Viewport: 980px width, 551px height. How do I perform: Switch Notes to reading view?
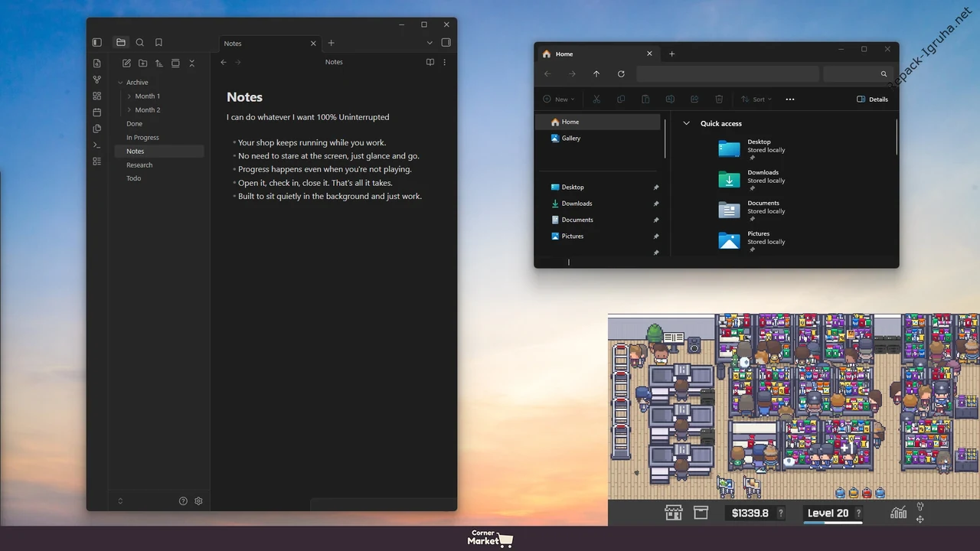[x=430, y=62]
